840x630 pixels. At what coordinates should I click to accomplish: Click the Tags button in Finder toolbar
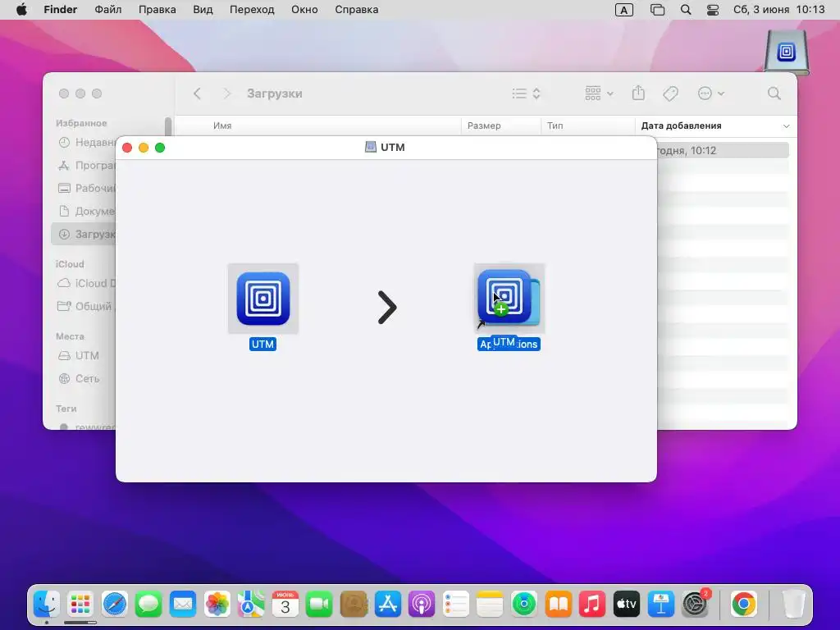[x=670, y=94]
